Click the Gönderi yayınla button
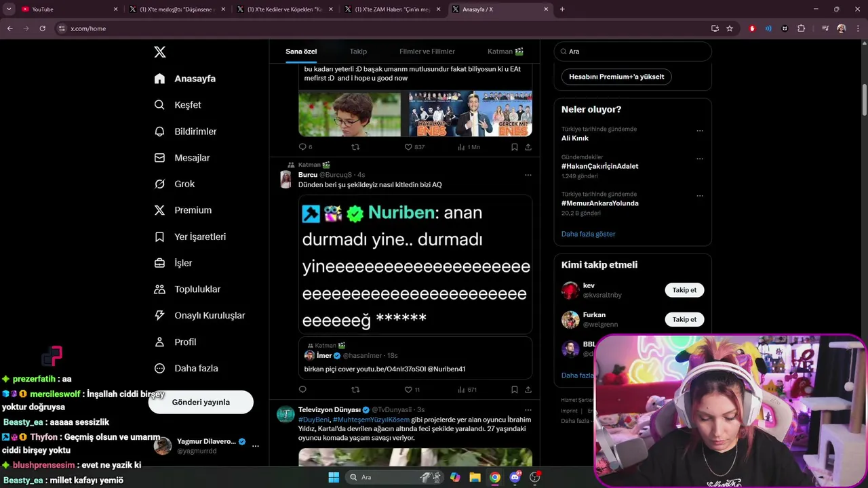Image resolution: width=868 pixels, height=488 pixels. pos(201,402)
